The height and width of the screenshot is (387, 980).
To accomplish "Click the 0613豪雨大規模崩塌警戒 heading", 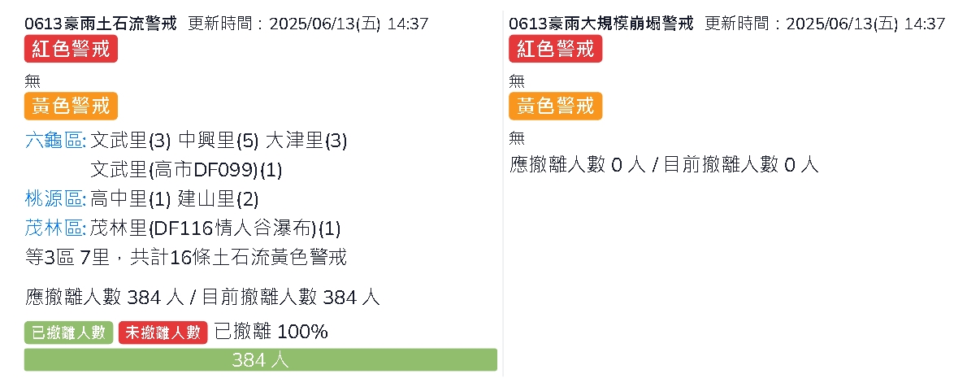I will (x=601, y=24).
